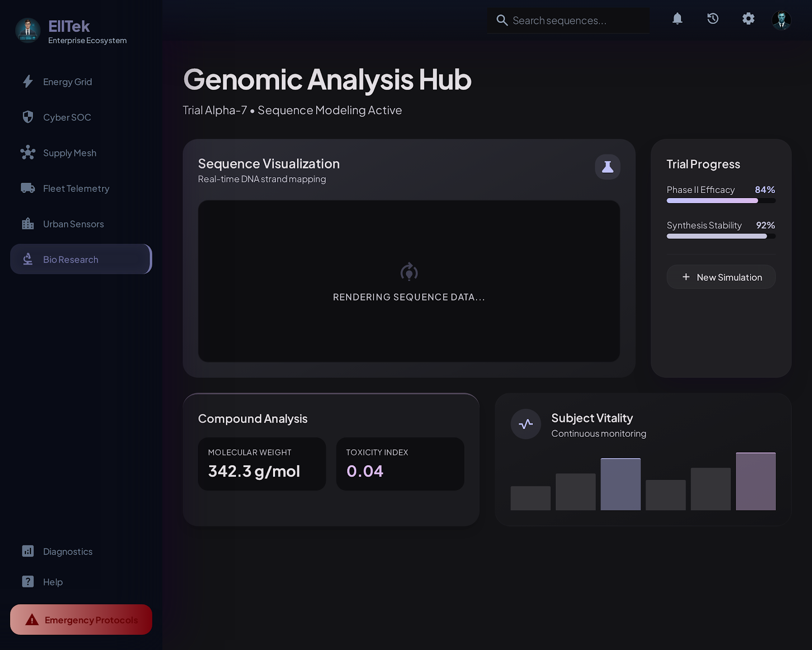The image size is (812, 650).
Task: Open the settings gear
Action: click(x=748, y=19)
